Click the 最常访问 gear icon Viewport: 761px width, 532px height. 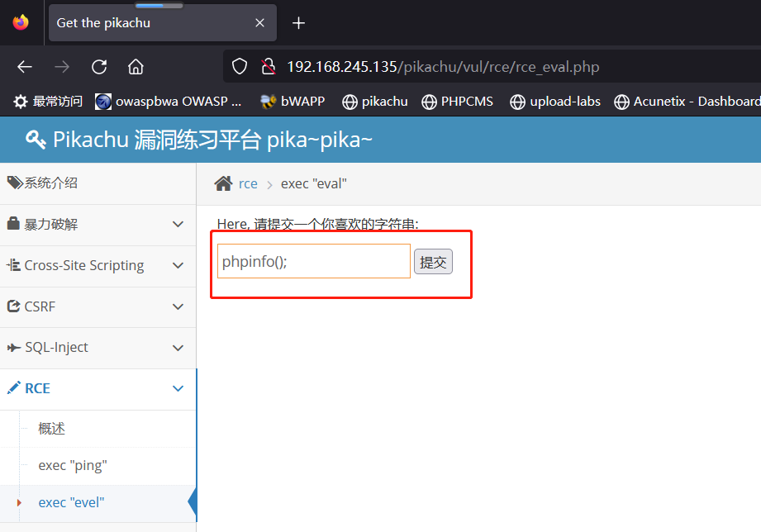point(21,102)
